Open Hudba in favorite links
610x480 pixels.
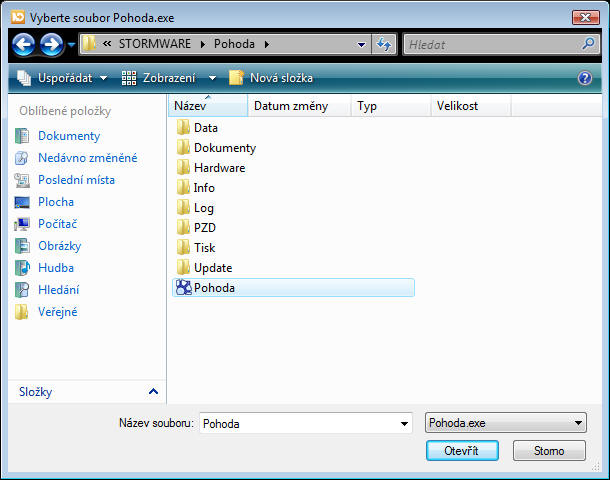[x=56, y=268]
